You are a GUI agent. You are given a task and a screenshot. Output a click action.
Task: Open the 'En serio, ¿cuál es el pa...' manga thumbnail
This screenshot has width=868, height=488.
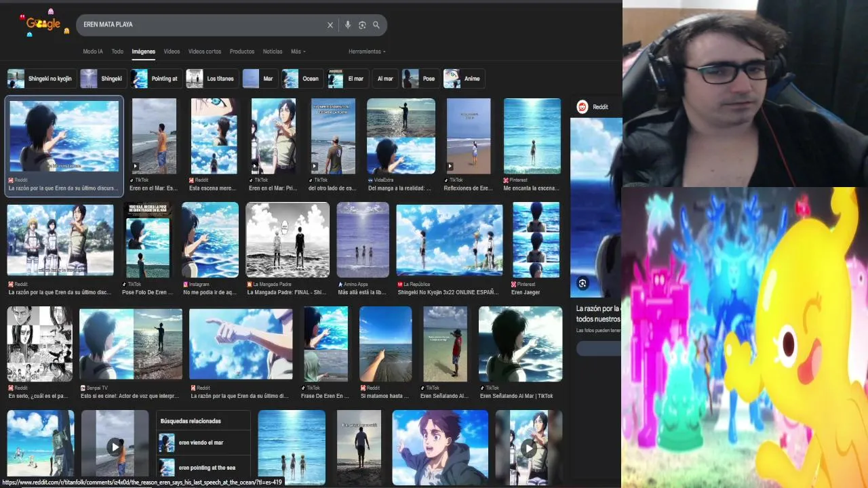(x=39, y=344)
